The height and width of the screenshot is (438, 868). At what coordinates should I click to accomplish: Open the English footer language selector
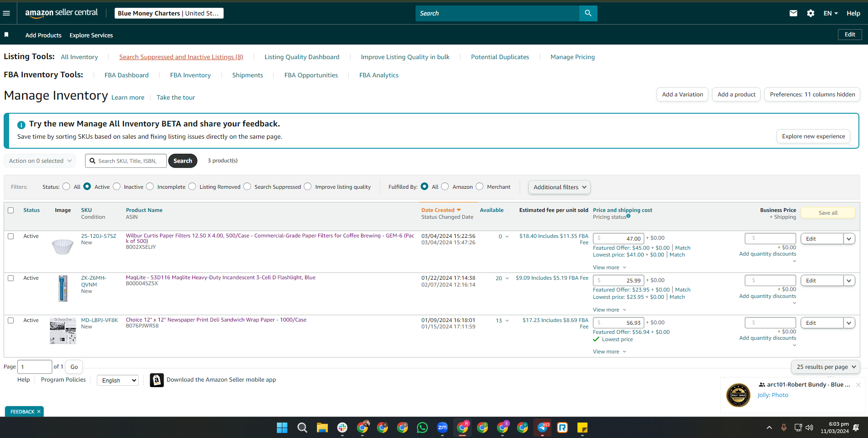[x=118, y=380]
